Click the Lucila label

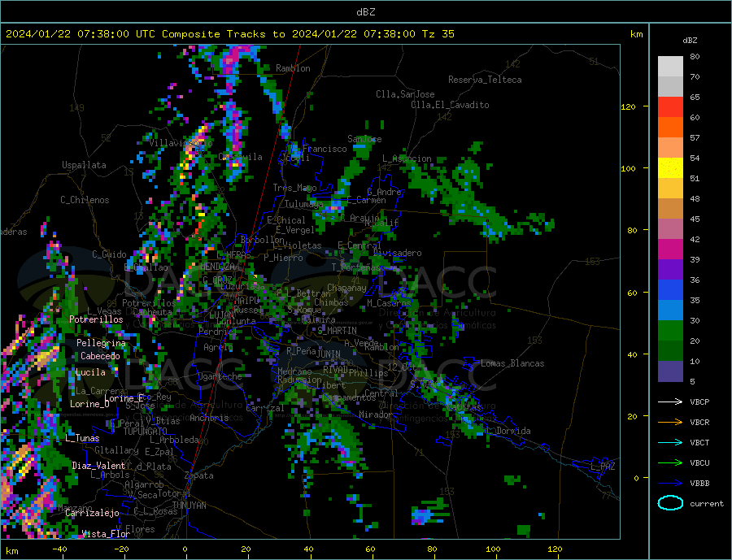[90, 372]
